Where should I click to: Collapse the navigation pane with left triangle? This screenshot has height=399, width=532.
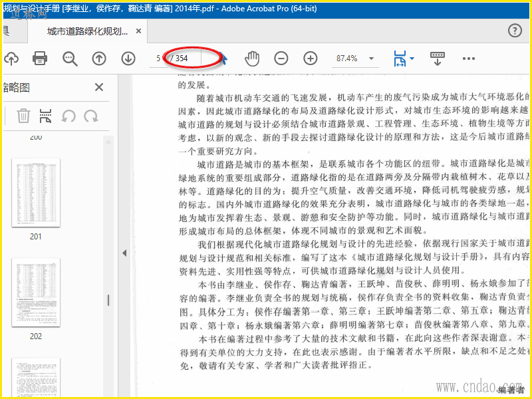click(124, 253)
